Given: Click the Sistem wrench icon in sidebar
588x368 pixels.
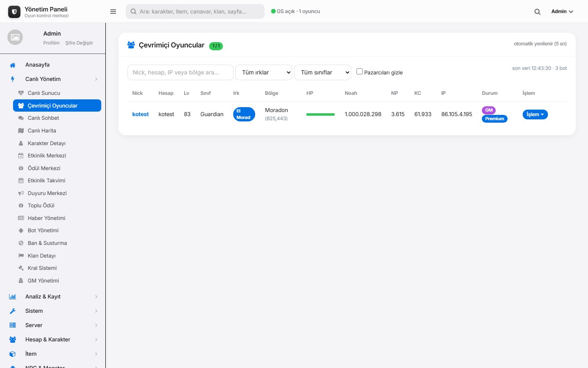Looking at the screenshot, I should (x=13, y=311).
